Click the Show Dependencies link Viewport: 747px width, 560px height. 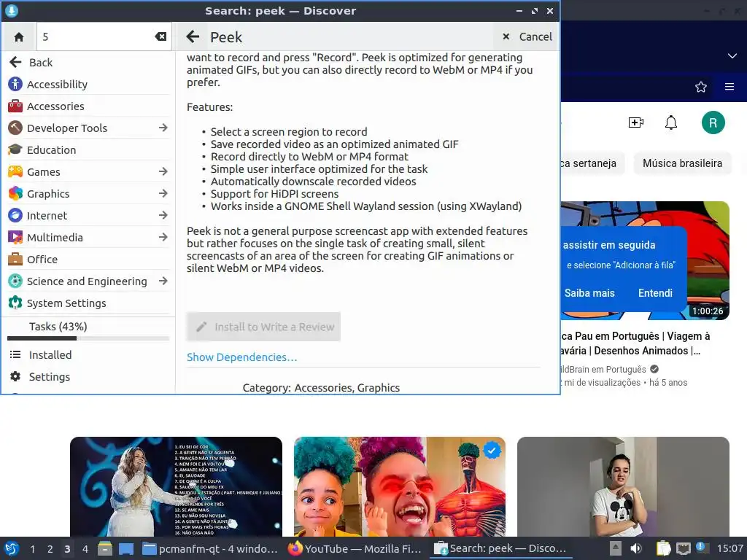click(242, 357)
